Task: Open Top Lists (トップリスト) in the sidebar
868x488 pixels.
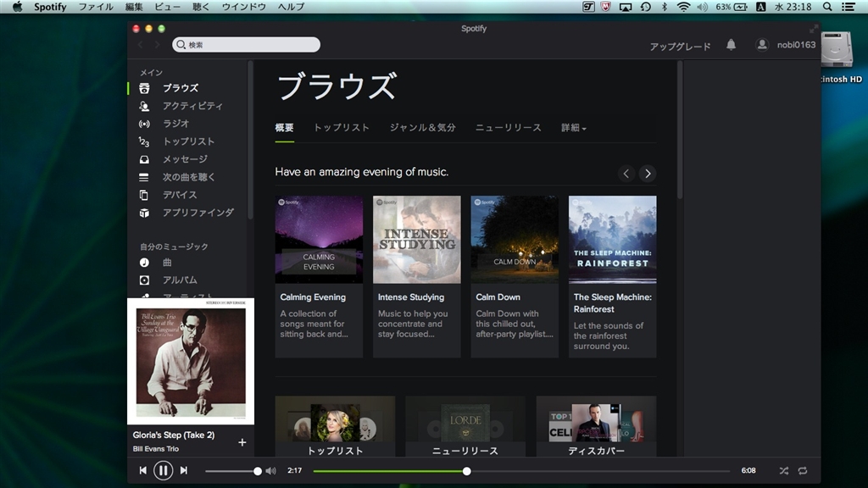Action: coord(188,141)
